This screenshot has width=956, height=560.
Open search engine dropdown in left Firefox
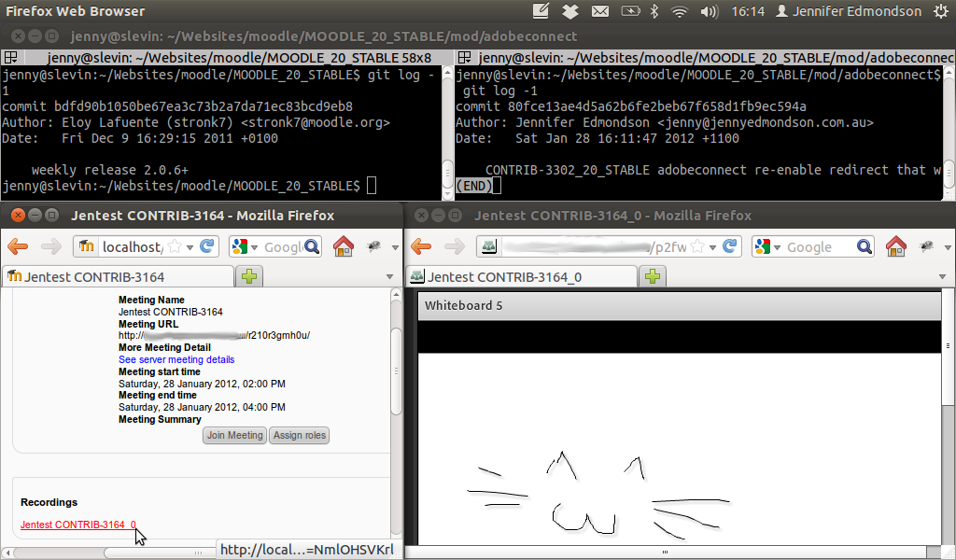pos(254,247)
